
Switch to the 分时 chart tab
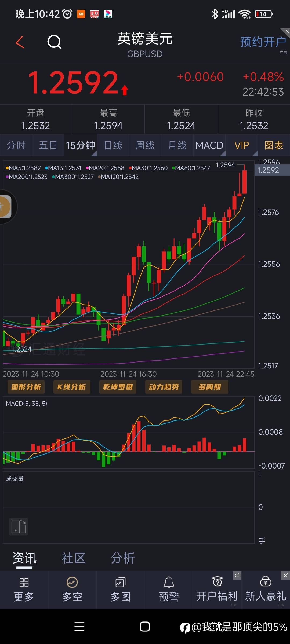(16, 145)
